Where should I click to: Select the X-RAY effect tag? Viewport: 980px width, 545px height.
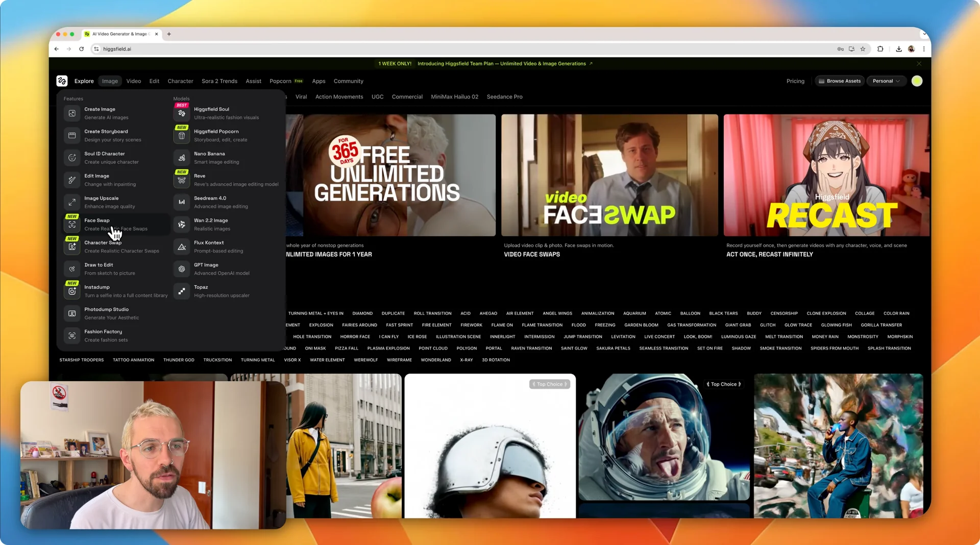pyautogui.click(x=467, y=360)
